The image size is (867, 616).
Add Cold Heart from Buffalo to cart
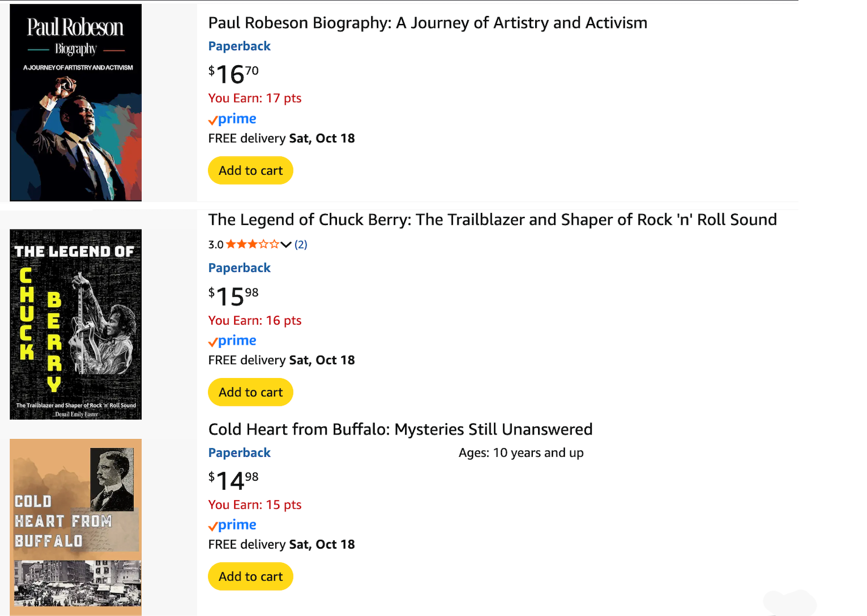click(x=250, y=577)
